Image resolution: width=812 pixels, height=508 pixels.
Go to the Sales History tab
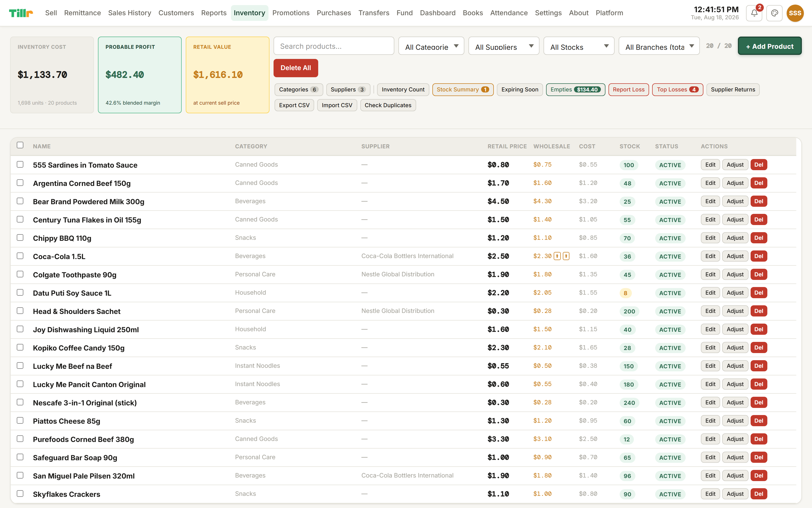coord(129,13)
